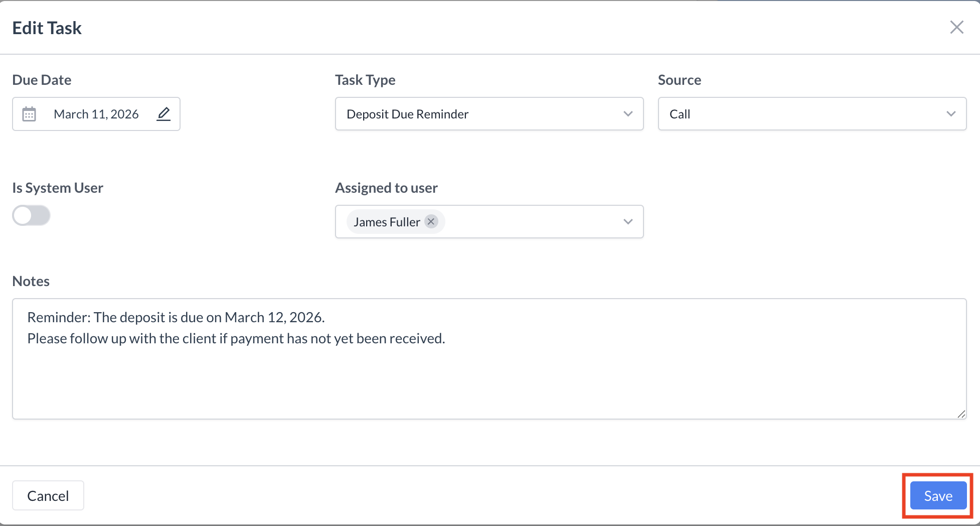This screenshot has width=980, height=526.
Task: Click the Edit Task dialog title
Action: tap(47, 28)
